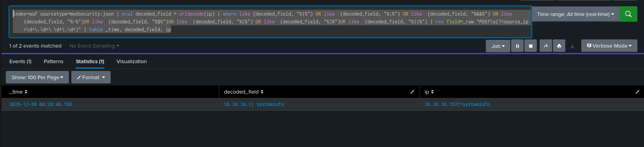
Task: Stop the search job
Action: coord(531,46)
